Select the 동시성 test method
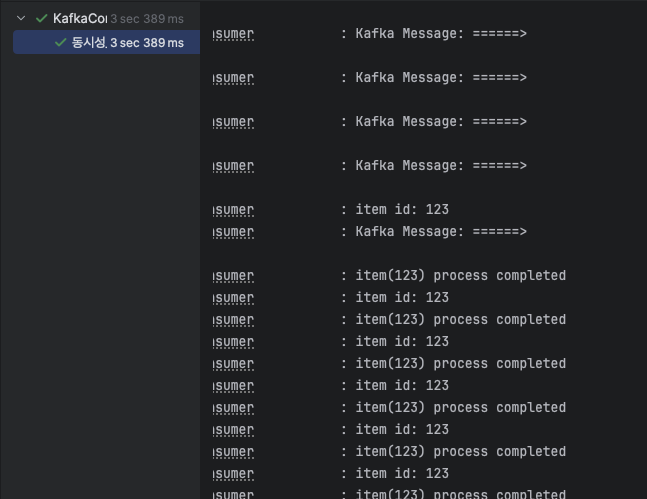The image size is (647, 499). pyautogui.click(x=89, y=42)
